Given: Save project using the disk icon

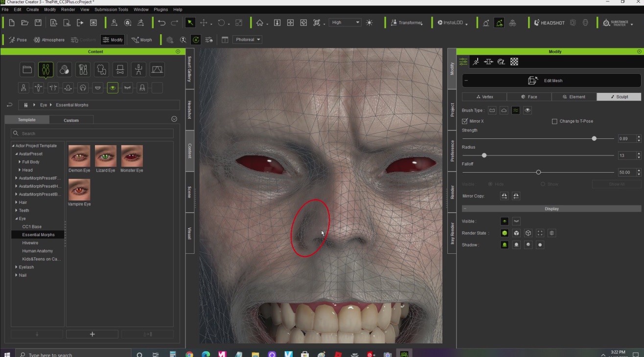Looking at the screenshot, I should tap(38, 22).
